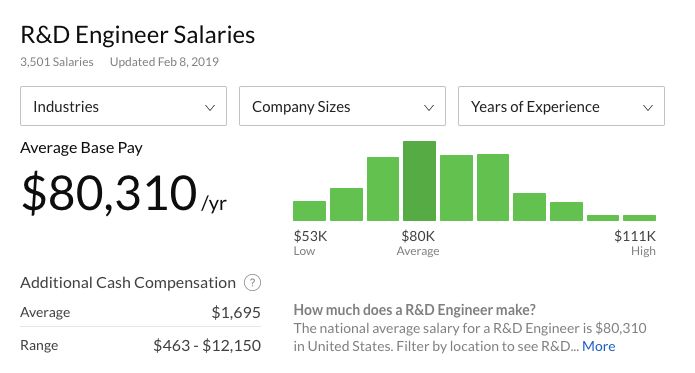
Task: Click the $111K High label
Action: coord(635,243)
